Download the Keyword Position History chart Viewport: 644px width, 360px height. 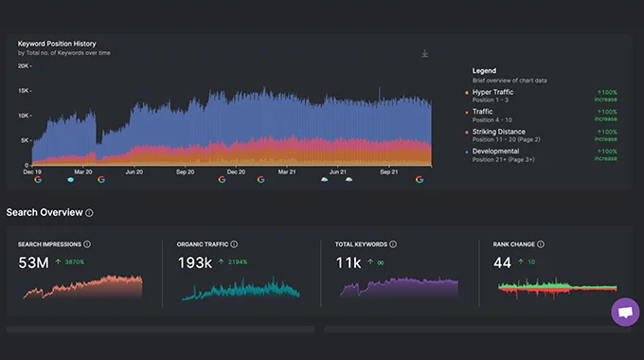click(x=424, y=54)
